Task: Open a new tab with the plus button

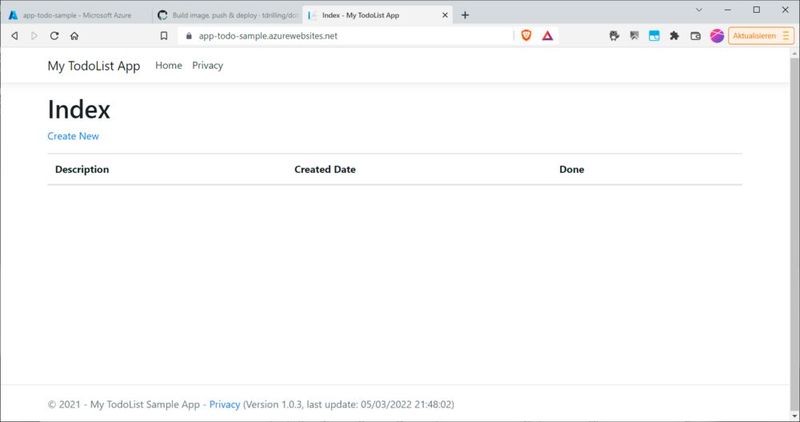Action: click(465, 15)
